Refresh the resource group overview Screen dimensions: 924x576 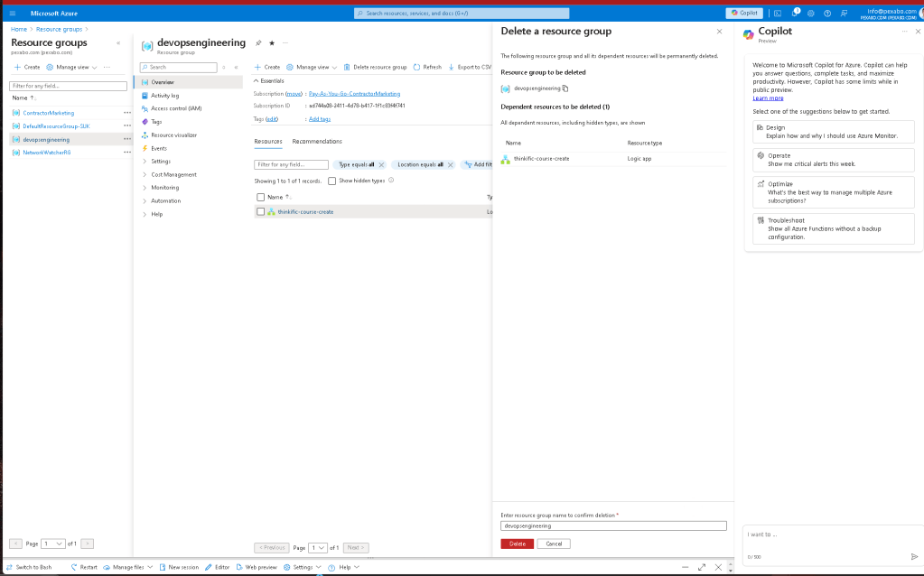tap(427, 67)
